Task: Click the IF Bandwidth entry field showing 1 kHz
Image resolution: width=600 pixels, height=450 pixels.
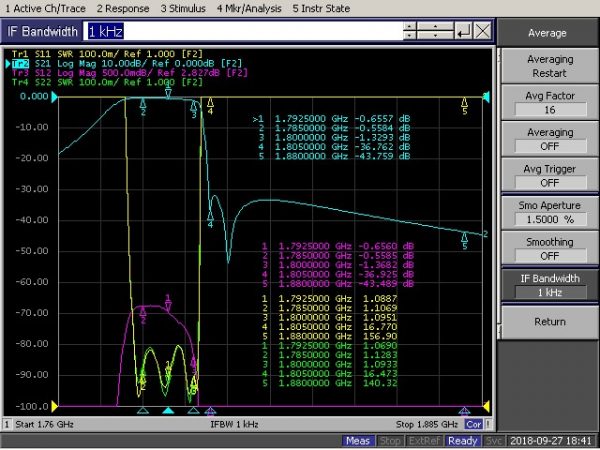Action: pyautogui.click(x=243, y=31)
